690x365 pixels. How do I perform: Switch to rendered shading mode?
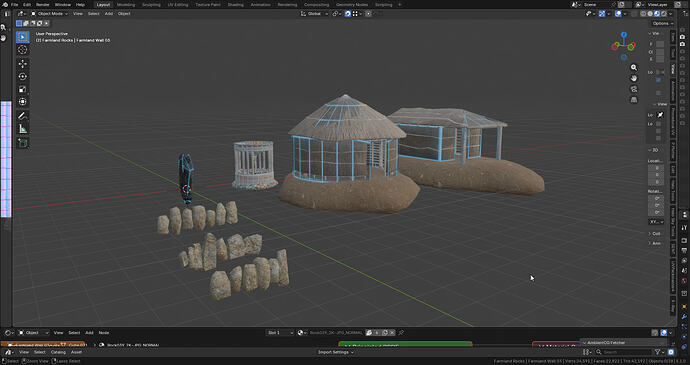(x=664, y=14)
